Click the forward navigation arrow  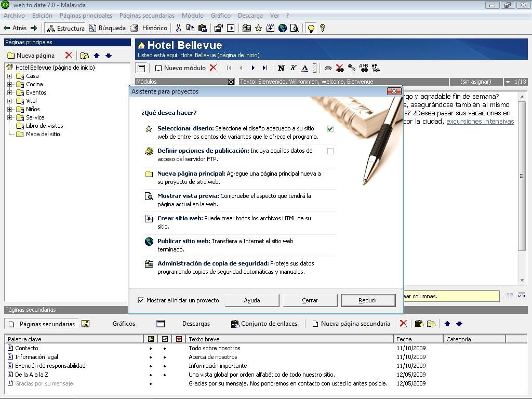tap(34, 28)
